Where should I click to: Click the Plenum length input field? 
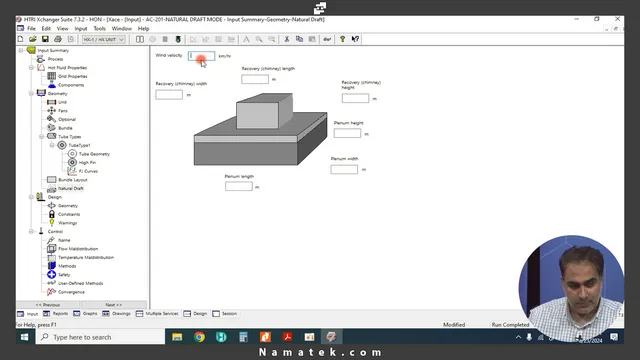click(x=239, y=187)
